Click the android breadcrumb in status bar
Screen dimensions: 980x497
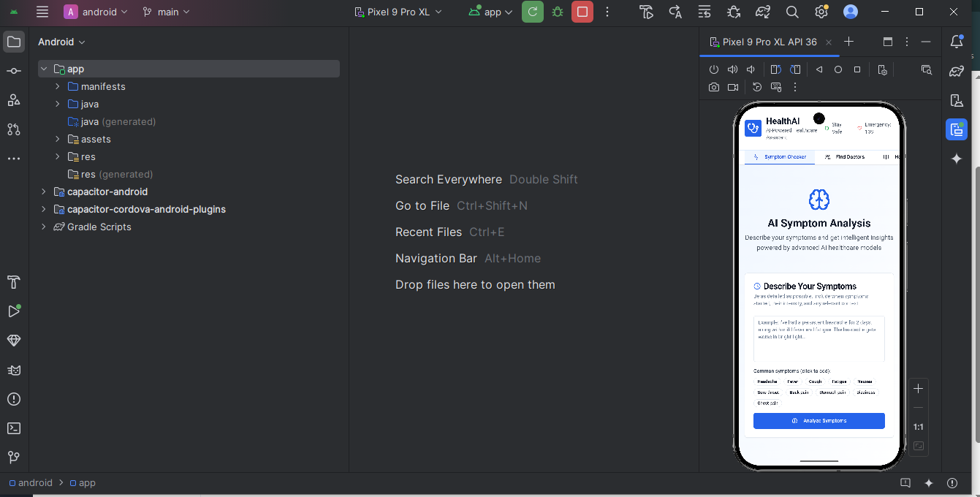31,483
